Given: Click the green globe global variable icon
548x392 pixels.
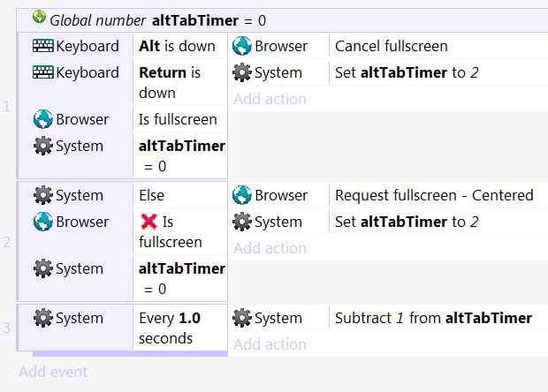Looking at the screenshot, I should [39, 17].
